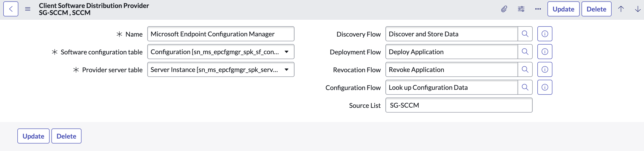The image size is (644, 151).
Task: Select the Name field label
Action: coord(134,34)
